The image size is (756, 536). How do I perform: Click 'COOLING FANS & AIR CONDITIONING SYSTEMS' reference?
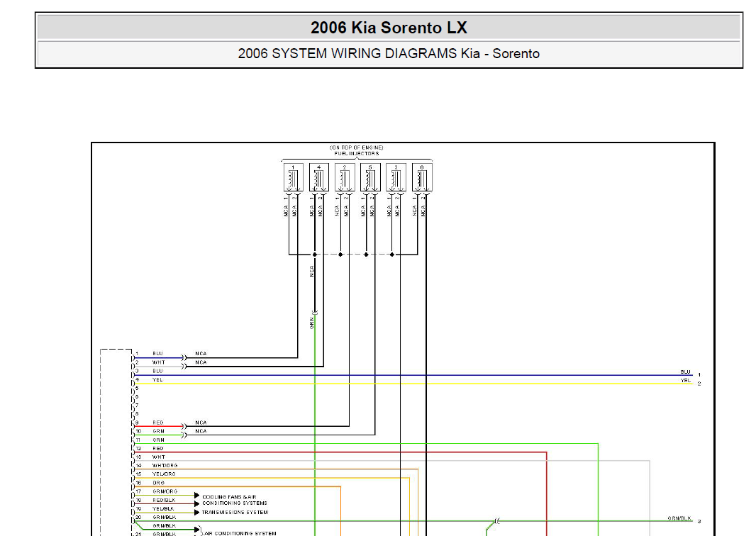[x=234, y=500]
